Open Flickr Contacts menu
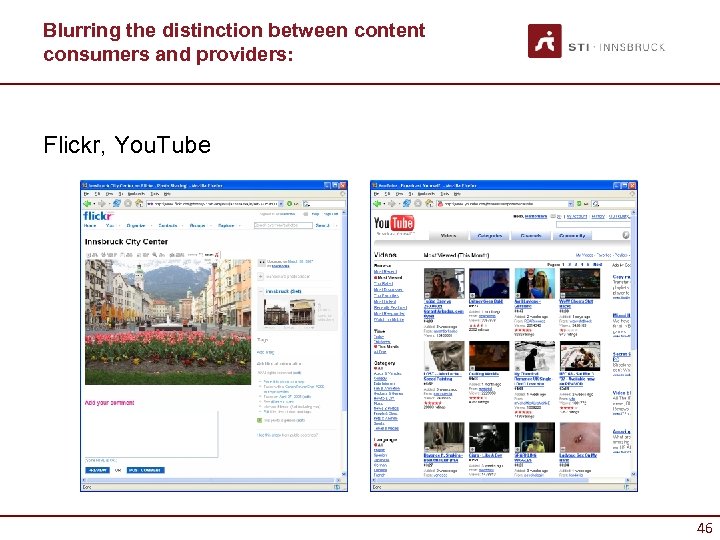 click(x=170, y=226)
